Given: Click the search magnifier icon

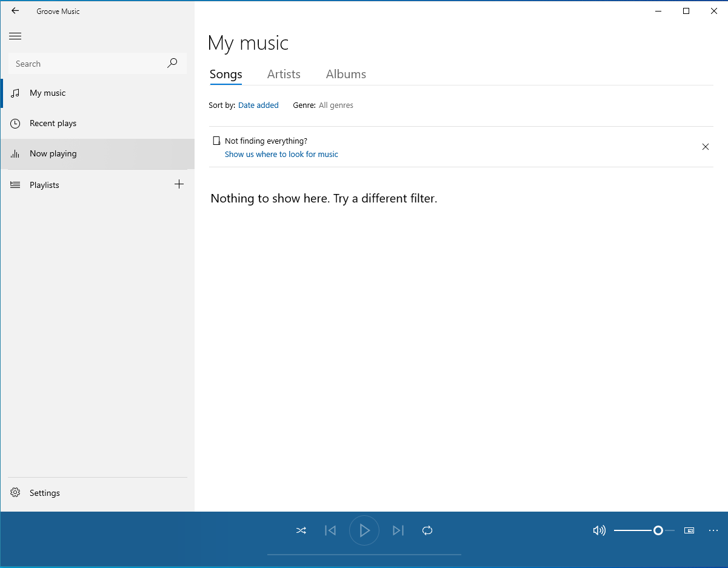Looking at the screenshot, I should pyautogui.click(x=173, y=63).
